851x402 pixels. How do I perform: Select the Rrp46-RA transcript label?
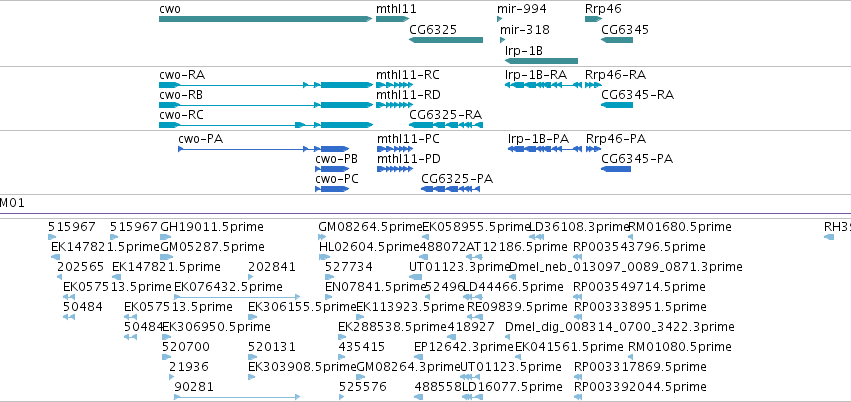615,74
